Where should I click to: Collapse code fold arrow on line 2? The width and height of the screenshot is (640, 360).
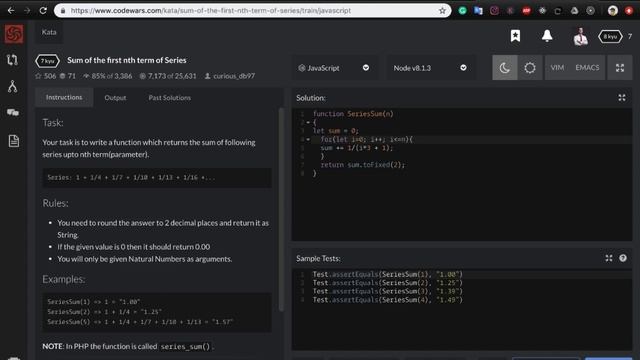(308, 122)
